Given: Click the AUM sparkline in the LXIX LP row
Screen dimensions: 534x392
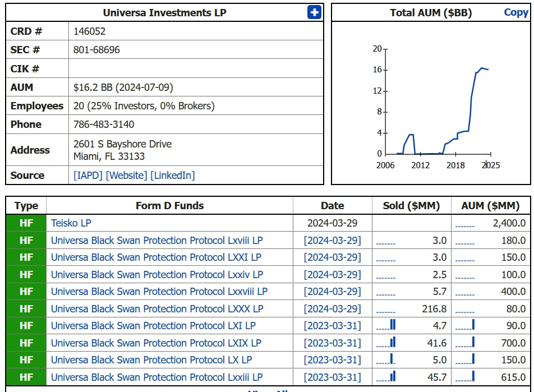Looking at the screenshot, I should pyautogui.click(x=465, y=342).
